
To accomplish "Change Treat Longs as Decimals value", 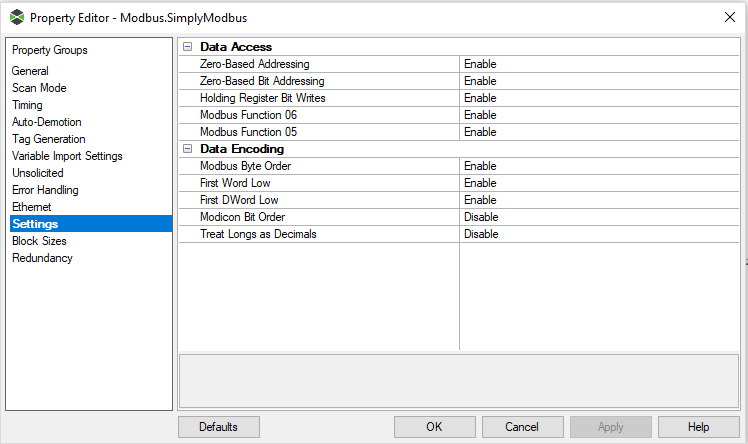I will point(599,234).
